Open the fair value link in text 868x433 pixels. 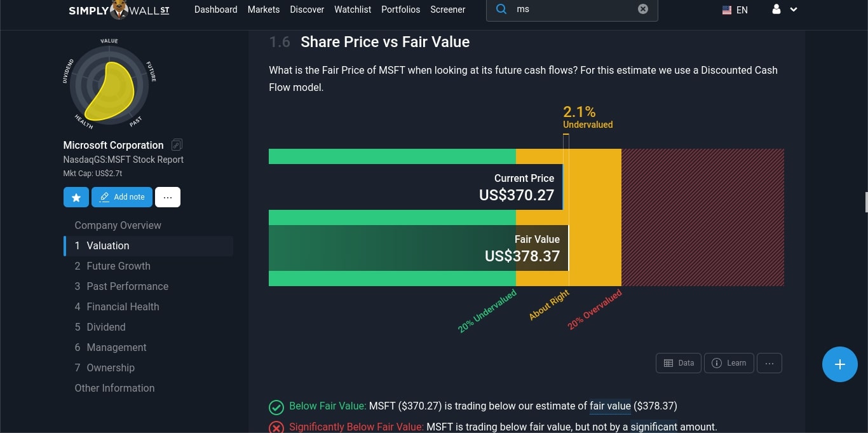coord(610,406)
